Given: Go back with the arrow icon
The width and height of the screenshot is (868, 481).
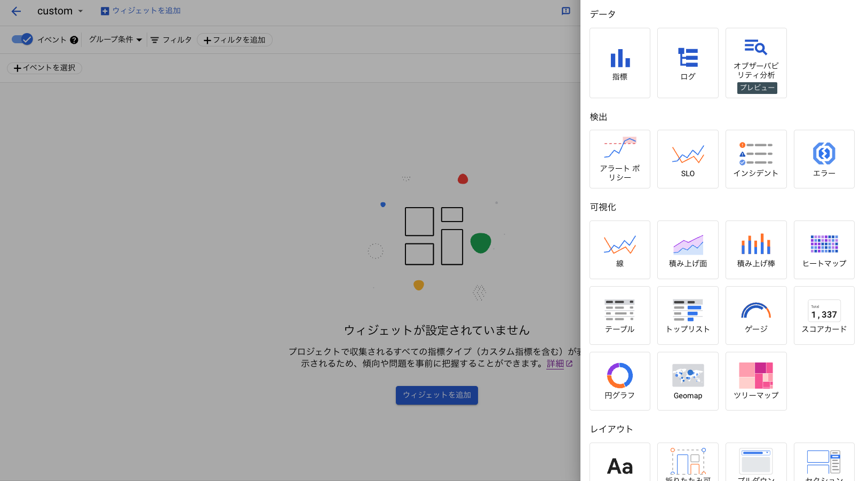Looking at the screenshot, I should tap(16, 11).
